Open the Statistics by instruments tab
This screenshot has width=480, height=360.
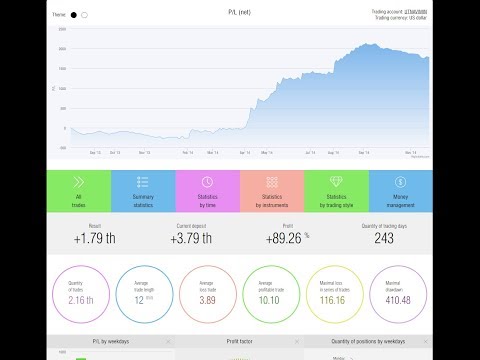pyautogui.click(x=272, y=191)
